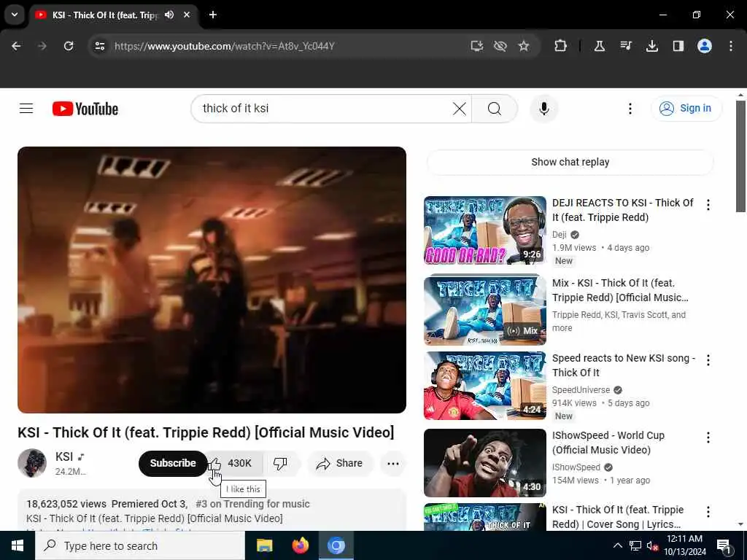
Task: Open more actions ellipsis next to Share
Action: 393,463
